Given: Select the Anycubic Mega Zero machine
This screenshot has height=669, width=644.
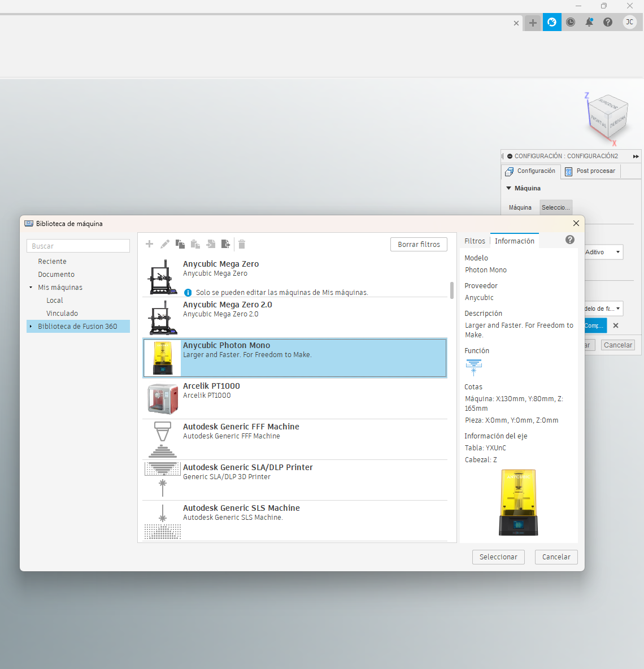Looking at the screenshot, I should (x=295, y=276).
